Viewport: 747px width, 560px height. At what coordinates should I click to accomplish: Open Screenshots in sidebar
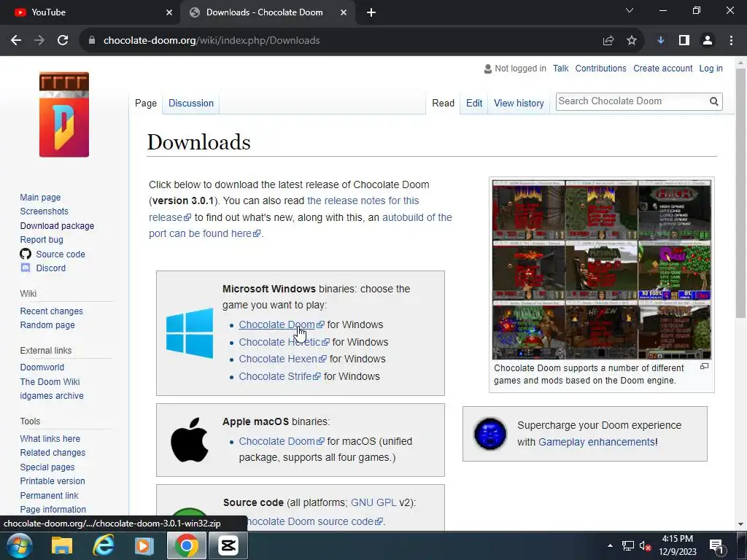(44, 211)
